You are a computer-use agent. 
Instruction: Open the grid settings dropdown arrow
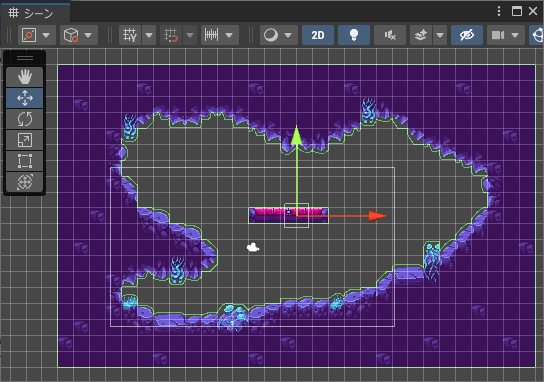[149, 35]
